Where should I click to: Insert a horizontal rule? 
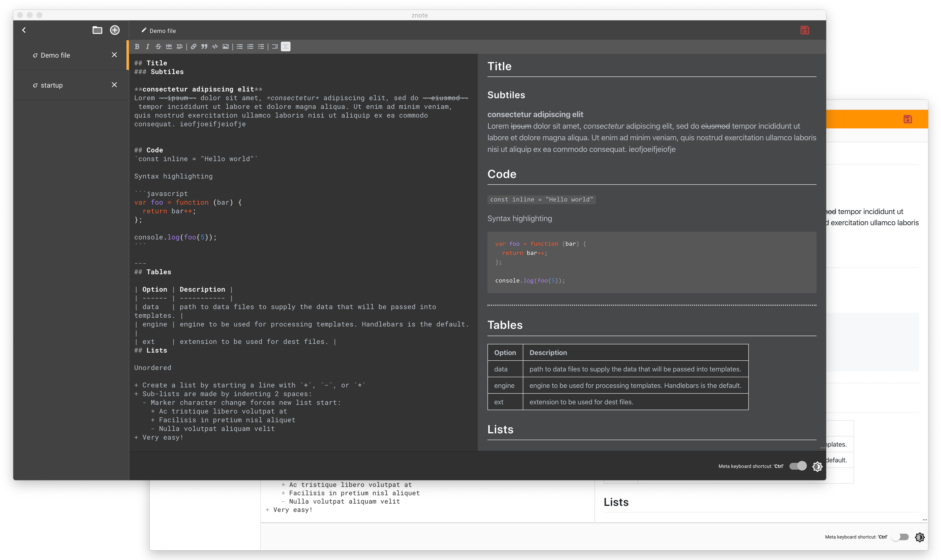(169, 47)
